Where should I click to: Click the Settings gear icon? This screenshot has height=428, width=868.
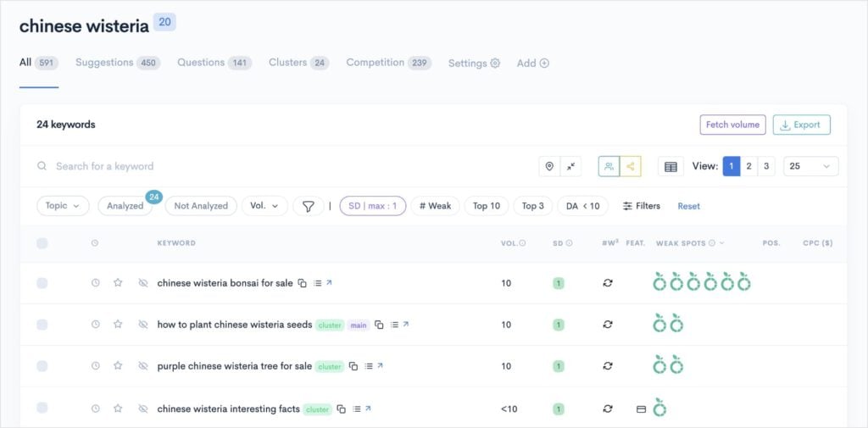pyautogui.click(x=495, y=63)
